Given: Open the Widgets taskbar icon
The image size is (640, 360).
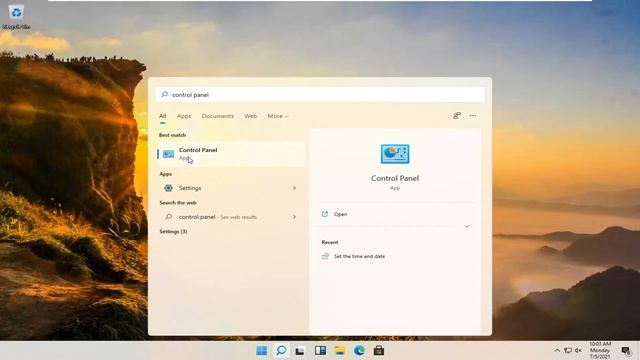Looking at the screenshot, I should point(320,351).
